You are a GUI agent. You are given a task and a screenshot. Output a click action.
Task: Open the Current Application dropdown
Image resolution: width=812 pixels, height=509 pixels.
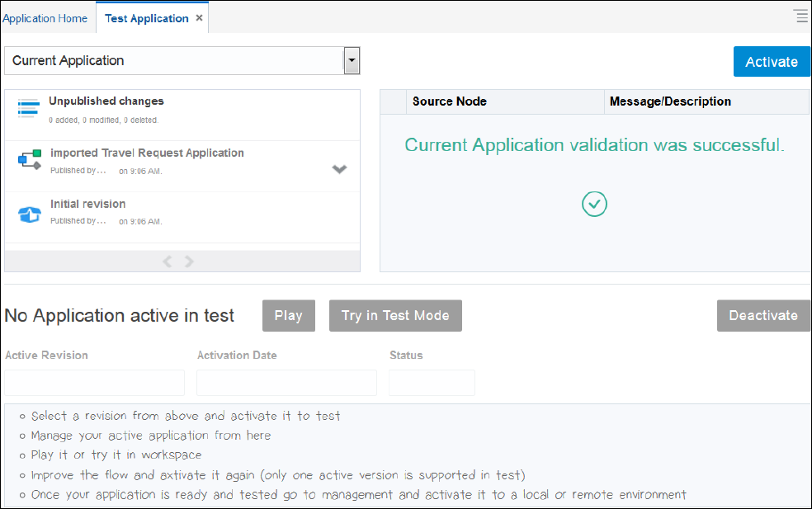[352, 60]
